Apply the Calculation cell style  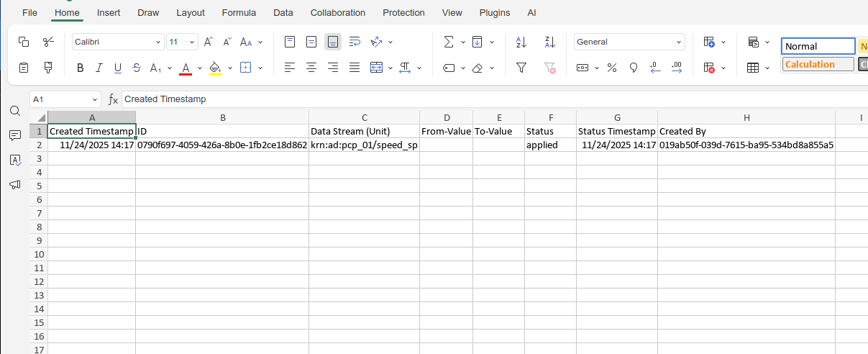(817, 65)
